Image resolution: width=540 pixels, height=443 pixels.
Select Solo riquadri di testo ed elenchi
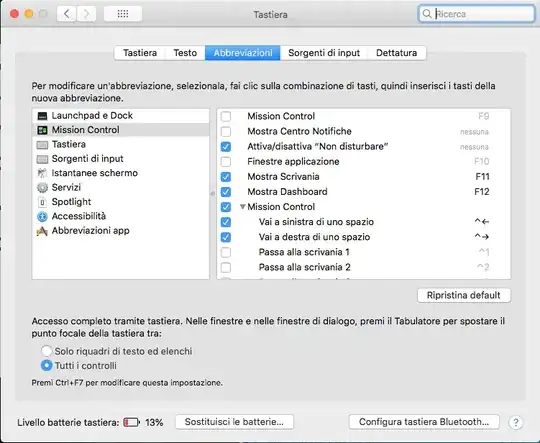pyautogui.click(x=46, y=351)
